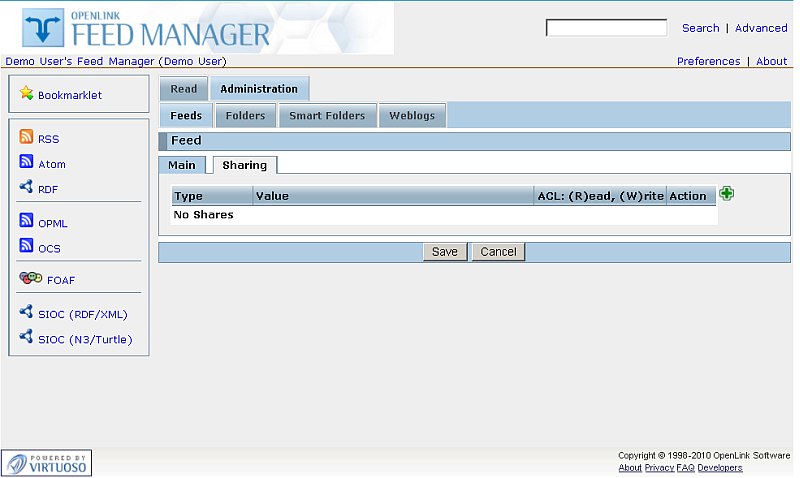The height and width of the screenshot is (478, 800).
Task: Click the RDF export icon
Action: click(27, 187)
